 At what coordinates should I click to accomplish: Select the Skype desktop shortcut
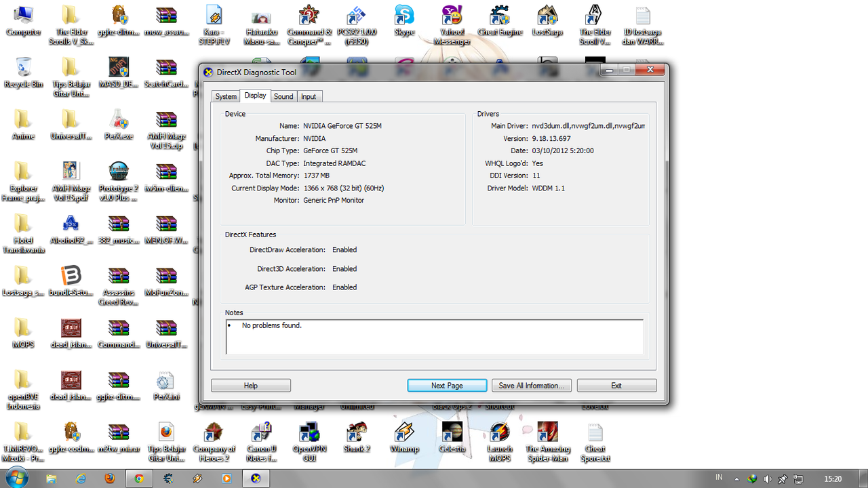tap(404, 21)
